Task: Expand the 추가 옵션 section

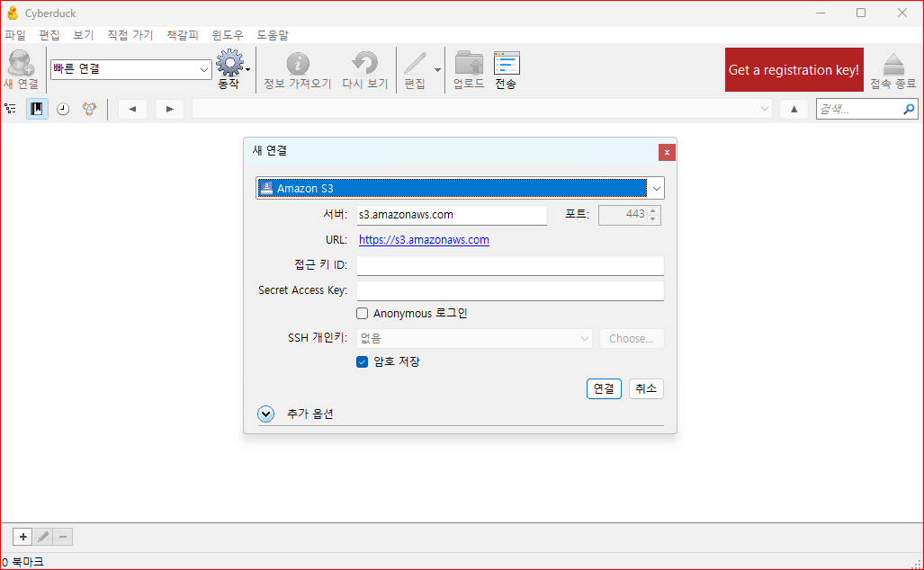Action: (265, 414)
